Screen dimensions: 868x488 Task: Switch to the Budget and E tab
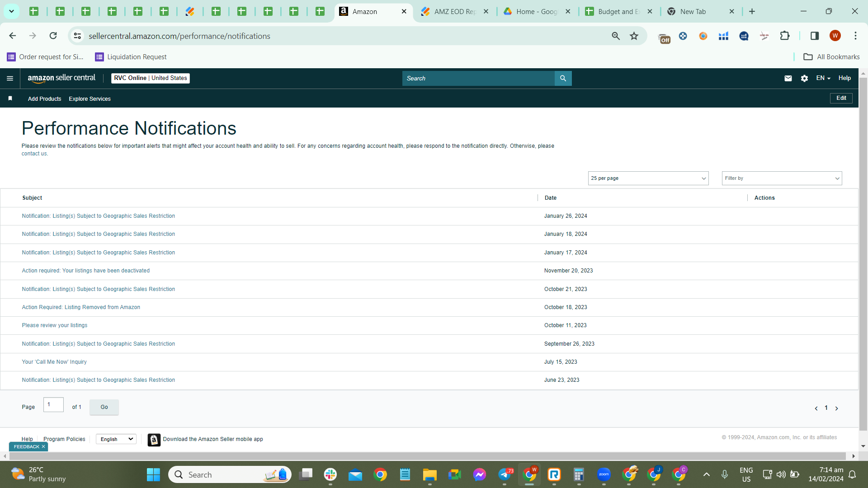[x=618, y=12]
